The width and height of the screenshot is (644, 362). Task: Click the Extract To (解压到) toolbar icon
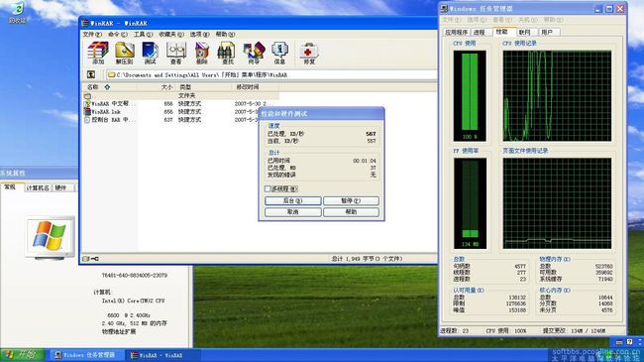coord(125,53)
